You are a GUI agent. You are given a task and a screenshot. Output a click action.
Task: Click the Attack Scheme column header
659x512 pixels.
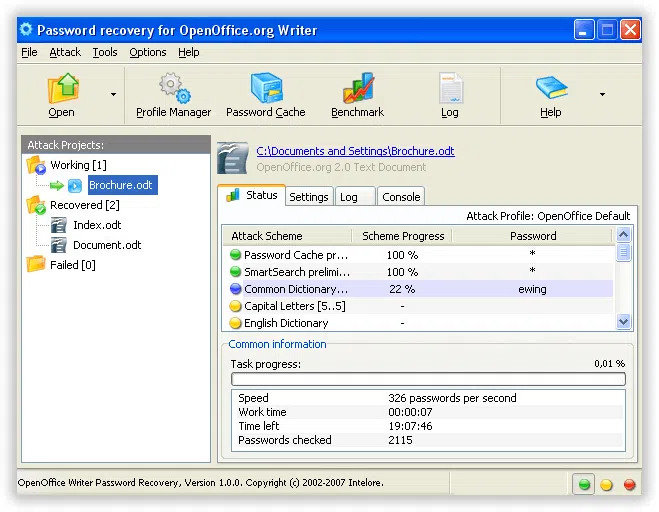[x=287, y=236]
